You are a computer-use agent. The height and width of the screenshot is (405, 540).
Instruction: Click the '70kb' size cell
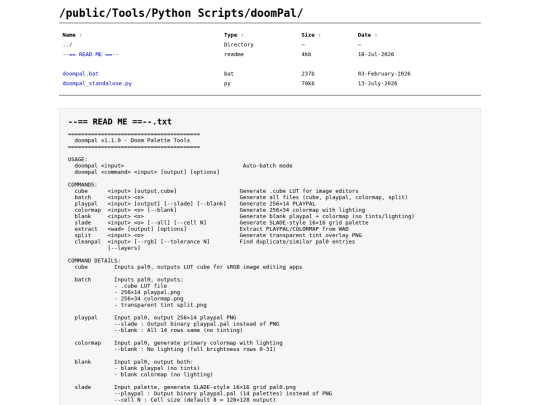308,83
